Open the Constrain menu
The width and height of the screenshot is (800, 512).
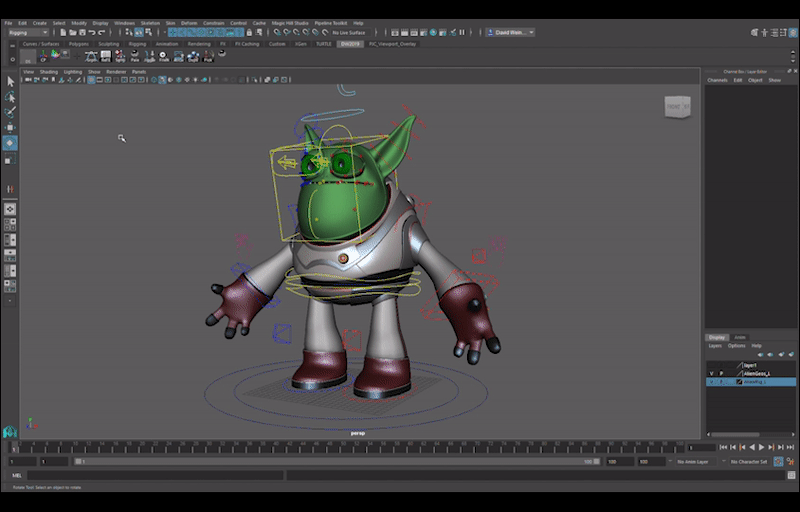(x=213, y=23)
